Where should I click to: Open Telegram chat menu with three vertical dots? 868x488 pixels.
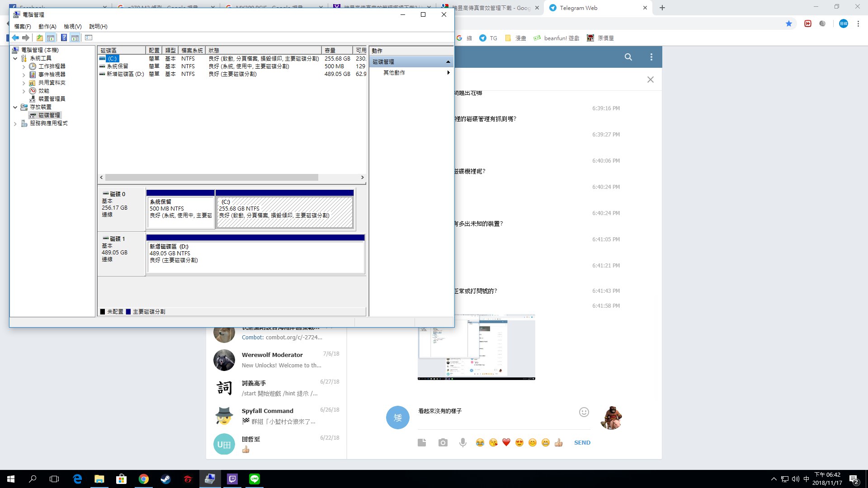pyautogui.click(x=651, y=57)
